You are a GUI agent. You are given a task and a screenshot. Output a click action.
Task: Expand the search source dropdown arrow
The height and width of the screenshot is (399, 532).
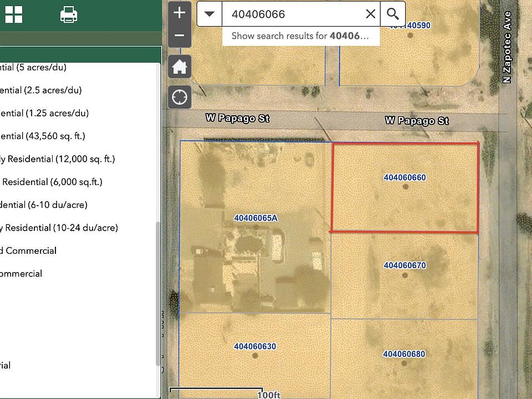[209, 14]
